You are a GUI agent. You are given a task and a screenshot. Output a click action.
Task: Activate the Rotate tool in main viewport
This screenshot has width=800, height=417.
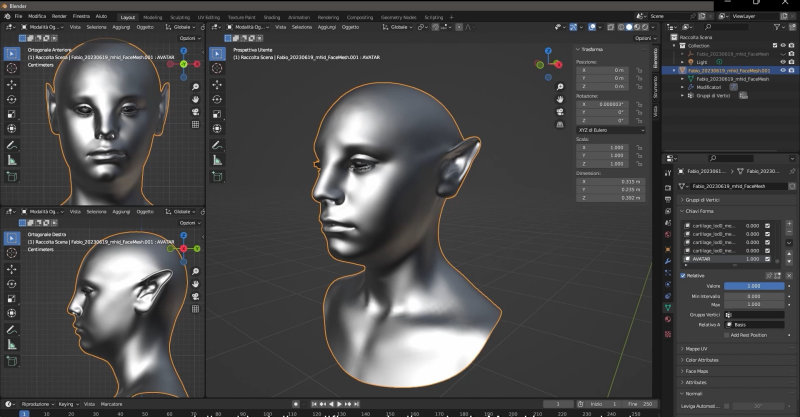click(x=217, y=100)
